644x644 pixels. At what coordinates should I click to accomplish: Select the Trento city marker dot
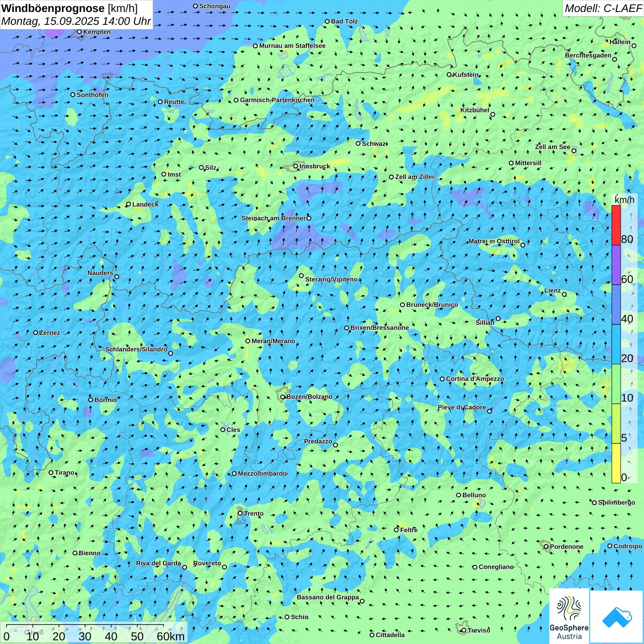240,513
